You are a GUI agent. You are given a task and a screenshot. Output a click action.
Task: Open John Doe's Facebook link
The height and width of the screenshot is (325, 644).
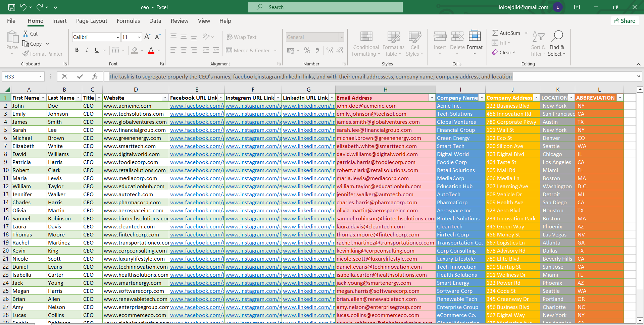(x=197, y=106)
